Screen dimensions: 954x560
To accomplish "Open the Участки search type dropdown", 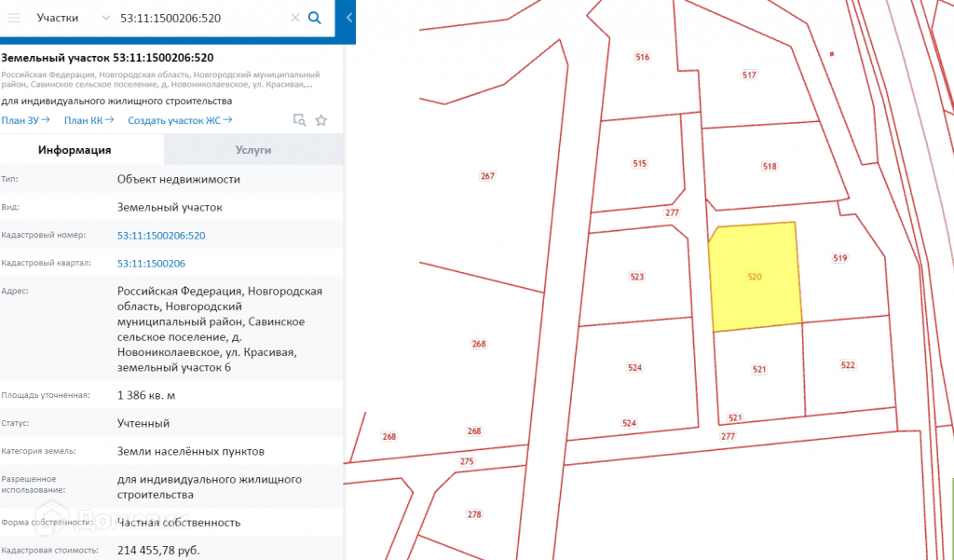I will click(73, 18).
